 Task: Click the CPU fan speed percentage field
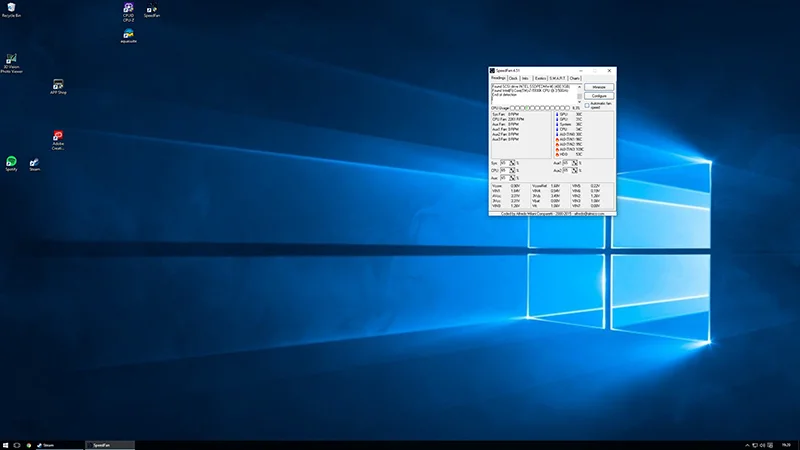[x=505, y=170]
